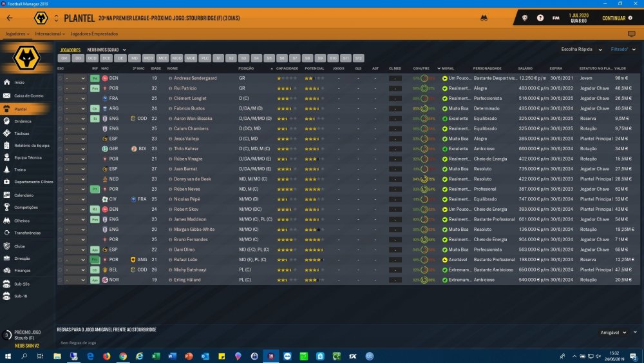Click the Continuar button
The image size is (644, 363).
click(x=618, y=18)
